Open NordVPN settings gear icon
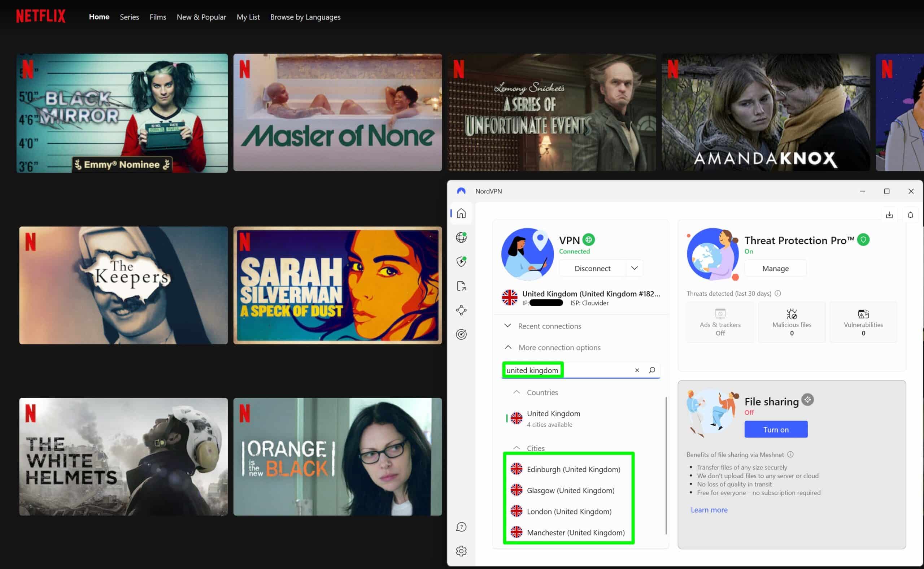The width and height of the screenshot is (924, 569). pos(461,551)
